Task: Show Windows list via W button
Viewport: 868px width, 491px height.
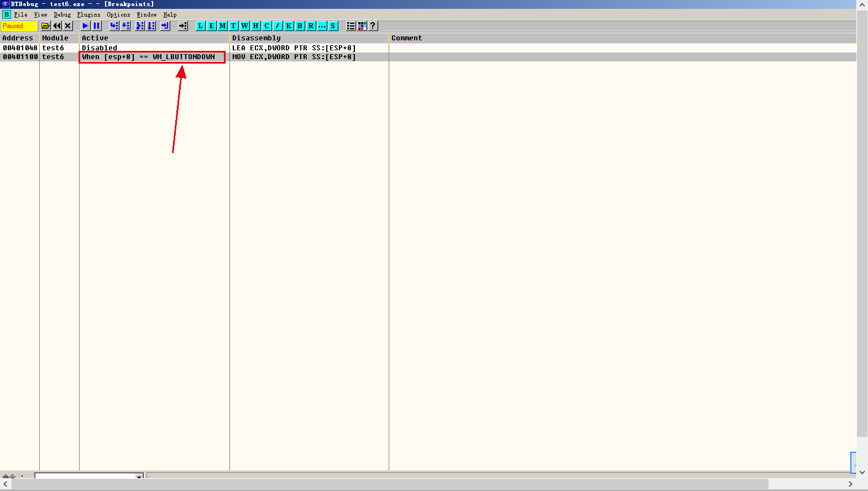Action: click(x=245, y=26)
